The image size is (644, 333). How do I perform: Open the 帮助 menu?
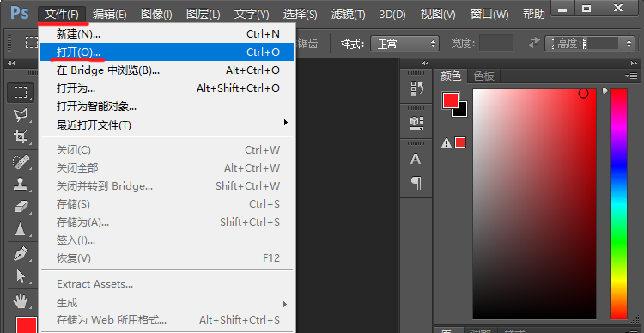534,15
